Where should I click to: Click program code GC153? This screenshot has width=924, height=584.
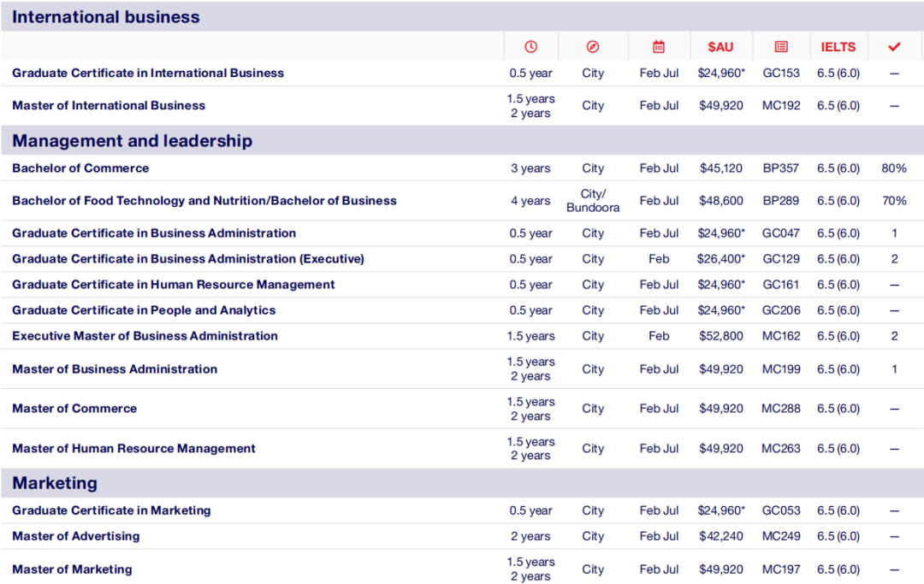781,73
